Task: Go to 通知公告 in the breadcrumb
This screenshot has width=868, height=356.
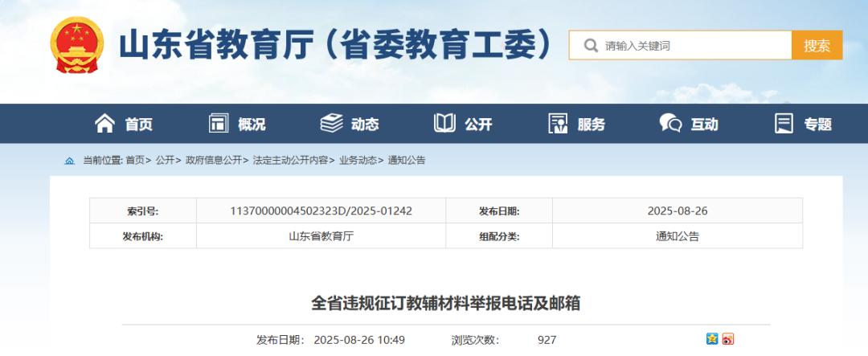Action: [x=407, y=161]
